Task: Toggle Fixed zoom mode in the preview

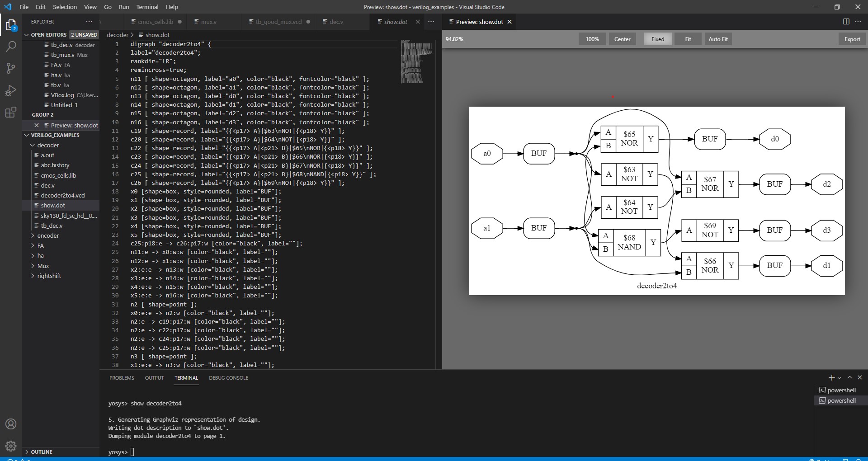Action: [657, 39]
